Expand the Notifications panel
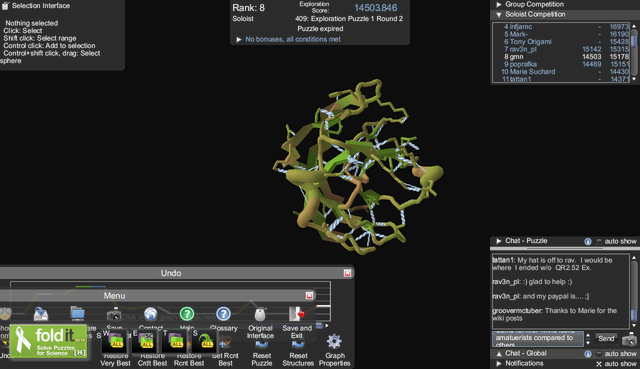The image size is (640, 369). coord(499,363)
